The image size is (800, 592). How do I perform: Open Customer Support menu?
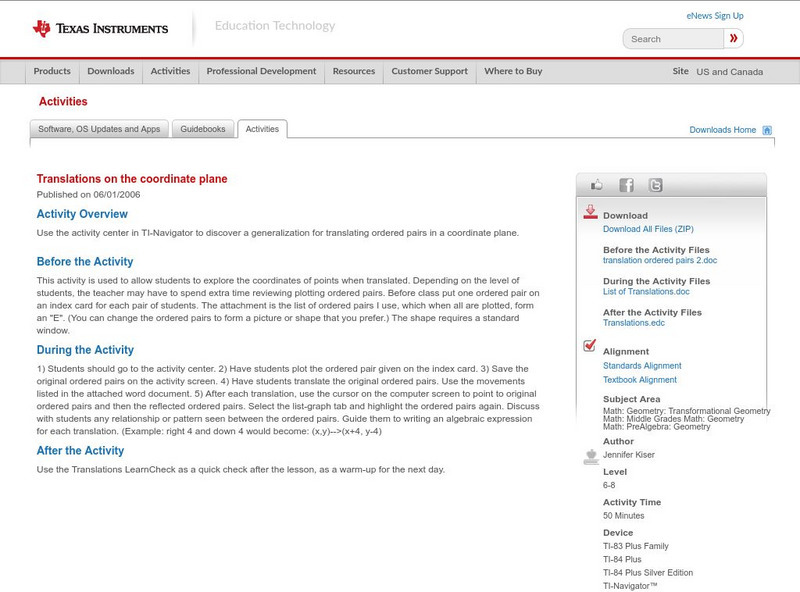point(430,71)
